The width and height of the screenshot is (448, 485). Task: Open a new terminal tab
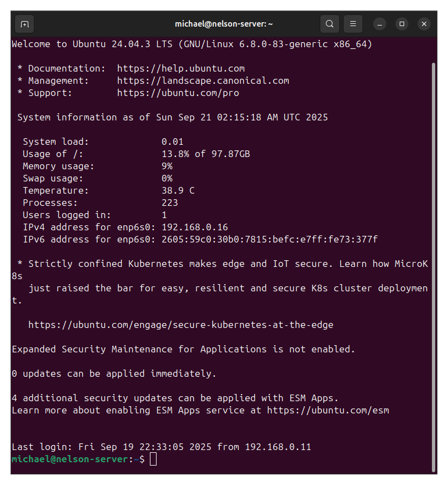pyautogui.click(x=24, y=24)
